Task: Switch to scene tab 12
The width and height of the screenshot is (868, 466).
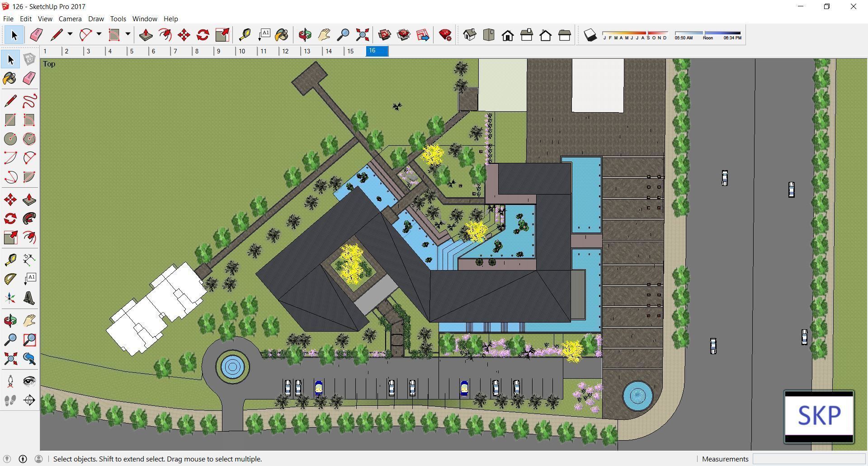Action: 290,51
